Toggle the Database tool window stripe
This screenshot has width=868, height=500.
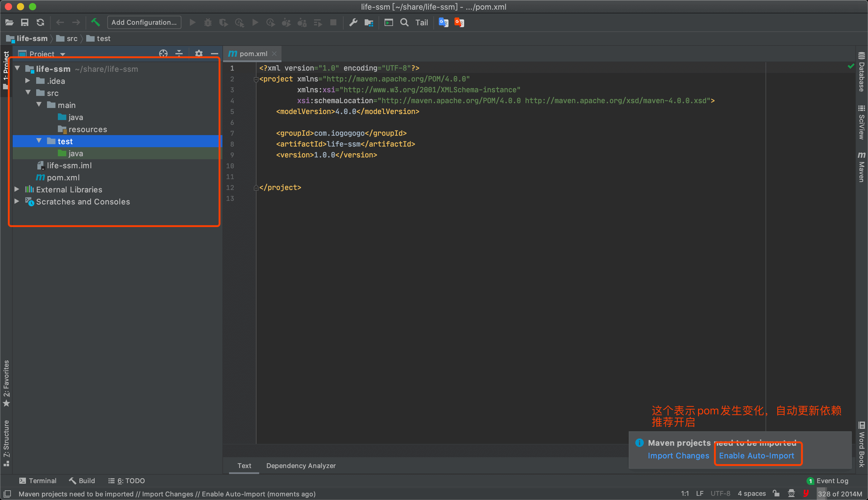click(x=861, y=72)
